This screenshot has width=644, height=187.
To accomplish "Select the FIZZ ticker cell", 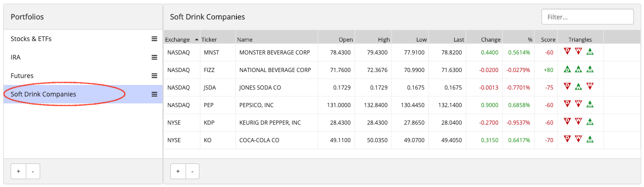I will coord(217,70).
